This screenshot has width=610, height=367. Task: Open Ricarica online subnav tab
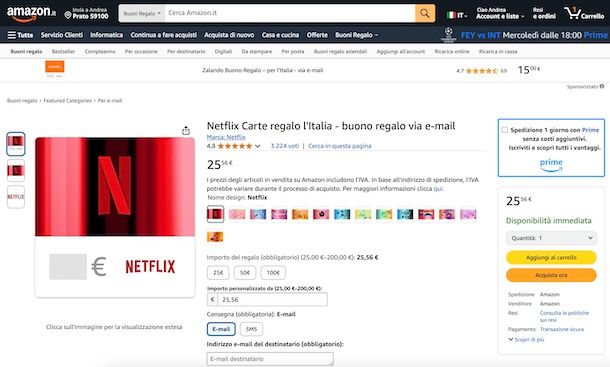coord(452,51)
